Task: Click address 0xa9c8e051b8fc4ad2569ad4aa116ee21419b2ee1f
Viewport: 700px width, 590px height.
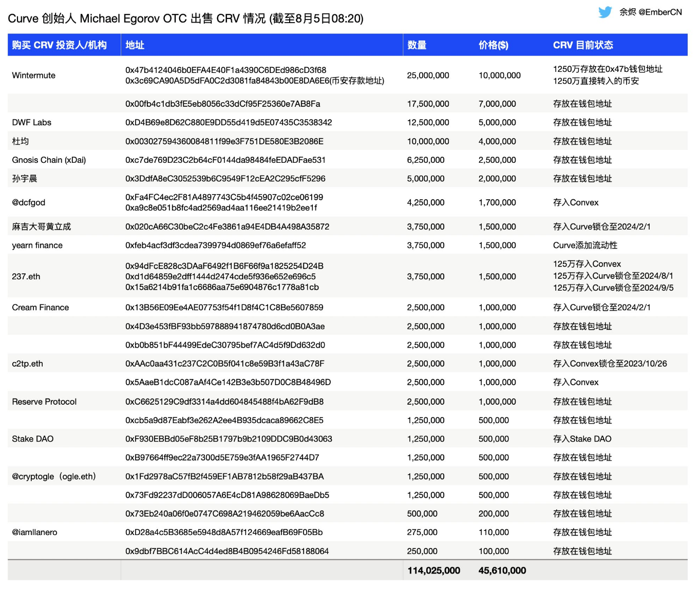Action: [221, 208]
